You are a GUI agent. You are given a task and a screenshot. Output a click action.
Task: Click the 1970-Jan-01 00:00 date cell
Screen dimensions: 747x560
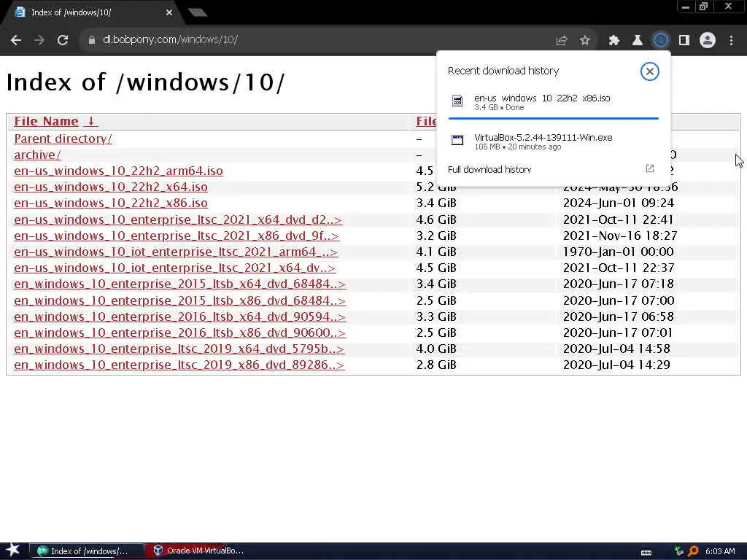[618, 252]
